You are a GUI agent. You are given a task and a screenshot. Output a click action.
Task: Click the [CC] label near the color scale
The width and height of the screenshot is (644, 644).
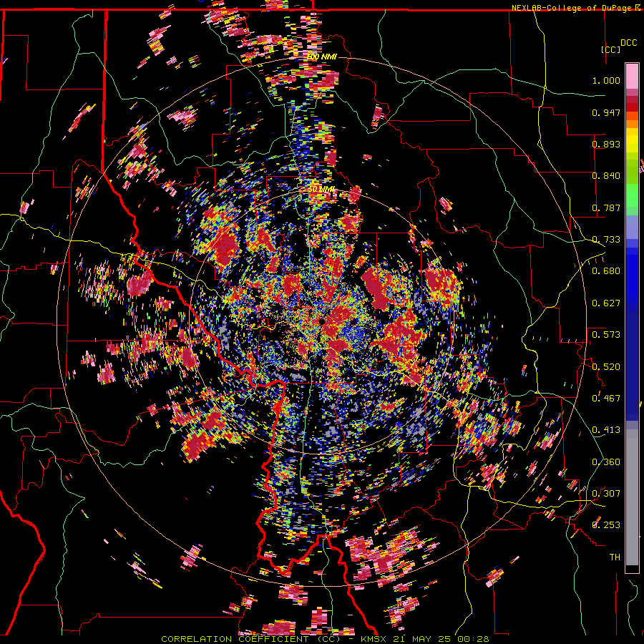point(610,49)
